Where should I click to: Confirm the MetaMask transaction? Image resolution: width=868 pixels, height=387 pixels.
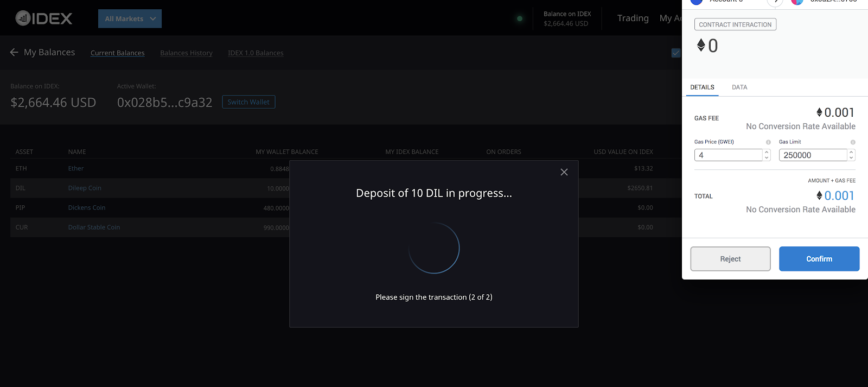(819, 259)
